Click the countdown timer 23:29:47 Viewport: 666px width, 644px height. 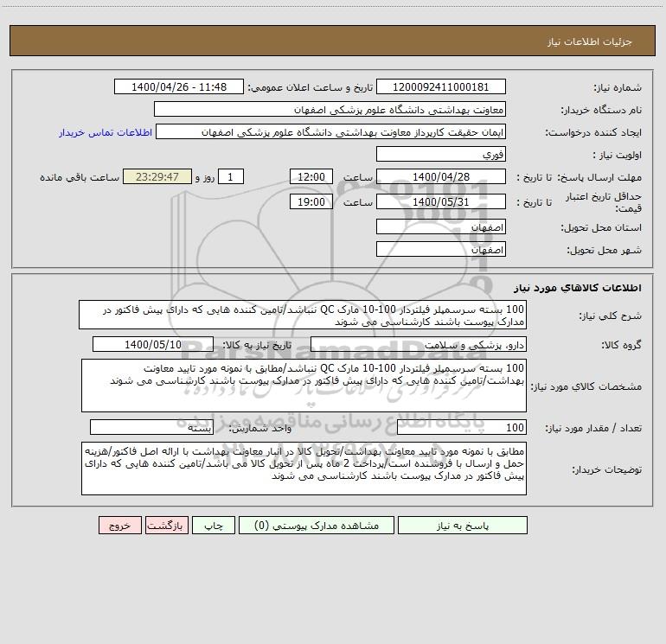tap(157, 176)
